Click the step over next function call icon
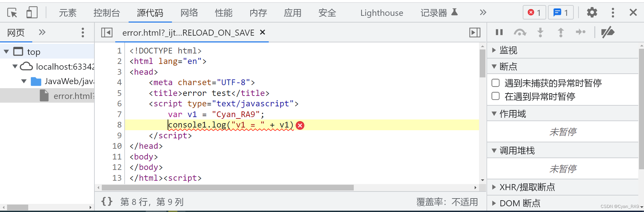 (x=520, y=32)
